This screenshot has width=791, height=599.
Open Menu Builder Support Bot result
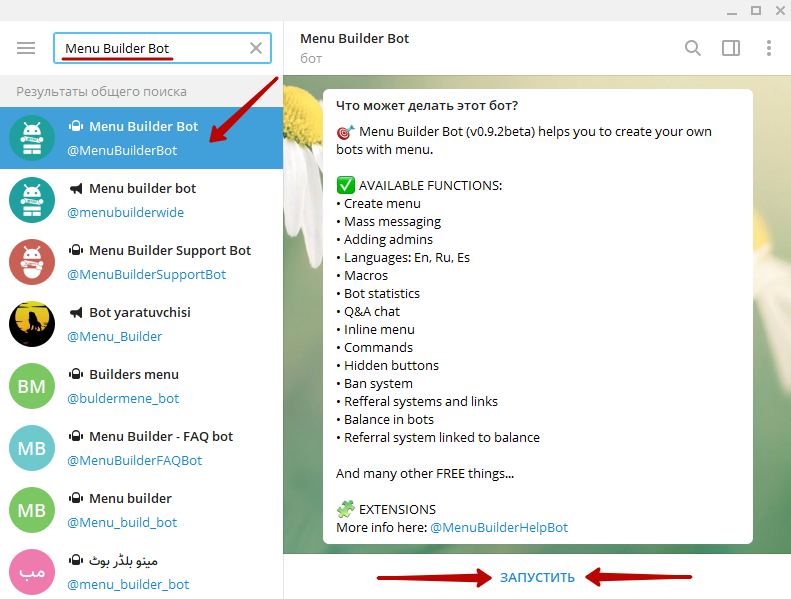[x=141, y=262]
